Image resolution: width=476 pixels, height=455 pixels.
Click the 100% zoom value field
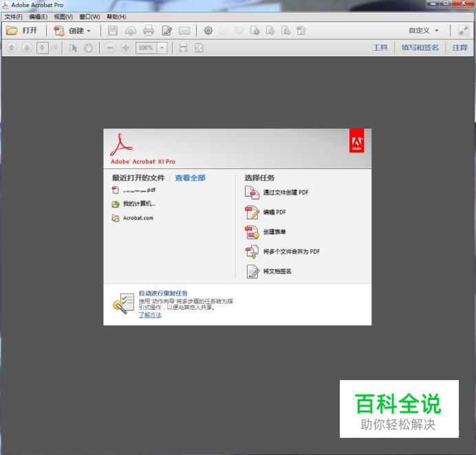click(x=146, y=48)
